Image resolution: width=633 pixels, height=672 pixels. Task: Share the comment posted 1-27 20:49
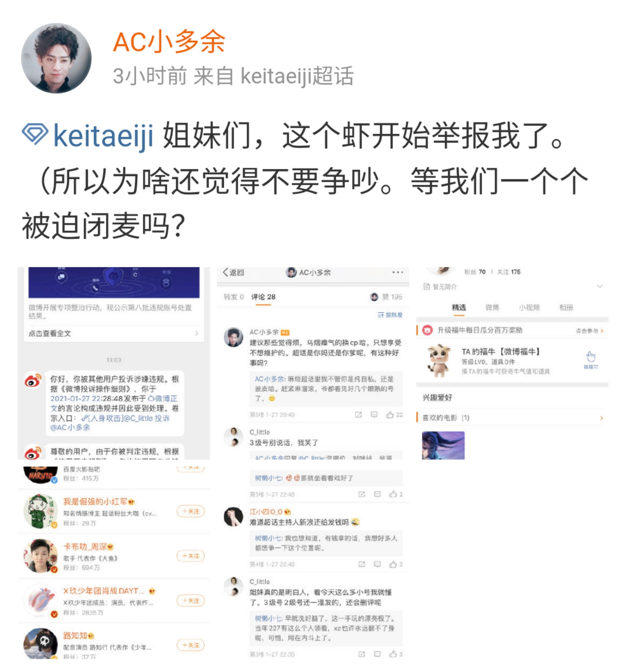click(x=358, y=415)
